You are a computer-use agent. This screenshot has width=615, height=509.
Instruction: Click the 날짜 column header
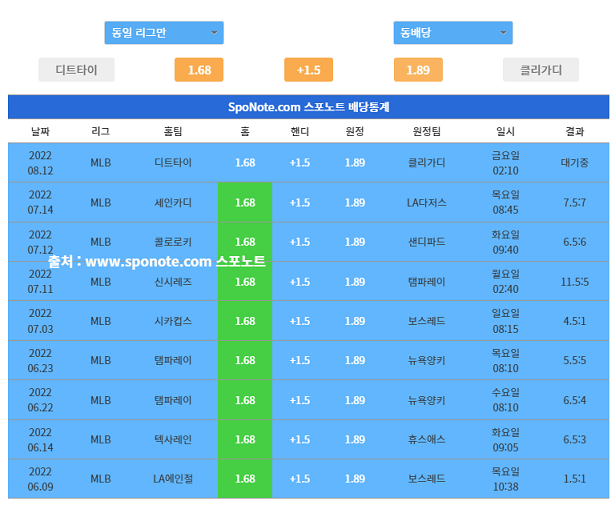[40, 132]
